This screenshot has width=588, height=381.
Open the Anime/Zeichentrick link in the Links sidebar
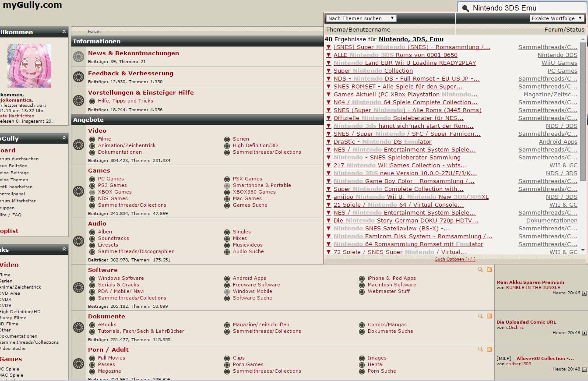pos(20,287)
